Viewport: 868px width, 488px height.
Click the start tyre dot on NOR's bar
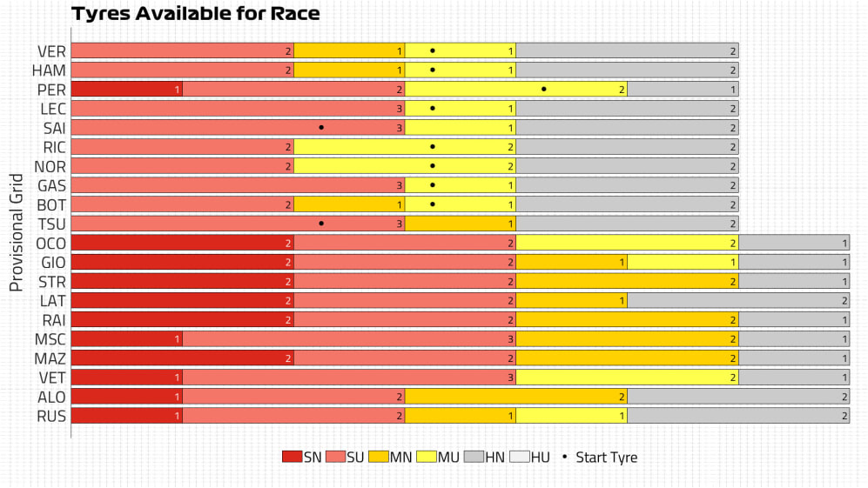[x=433, y=165]
